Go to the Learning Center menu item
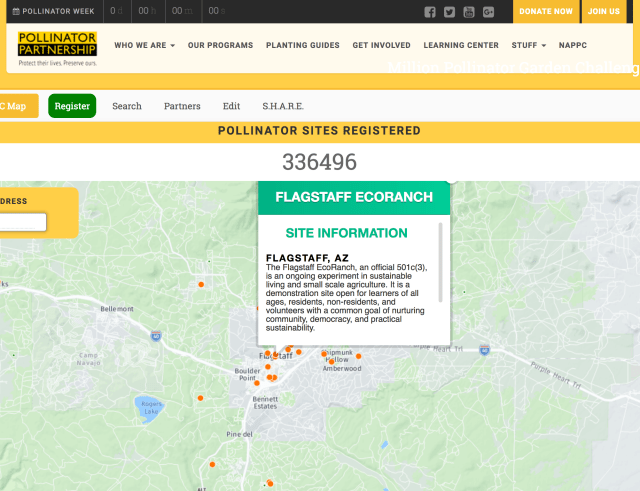640x491 pixels. point(461,46)
